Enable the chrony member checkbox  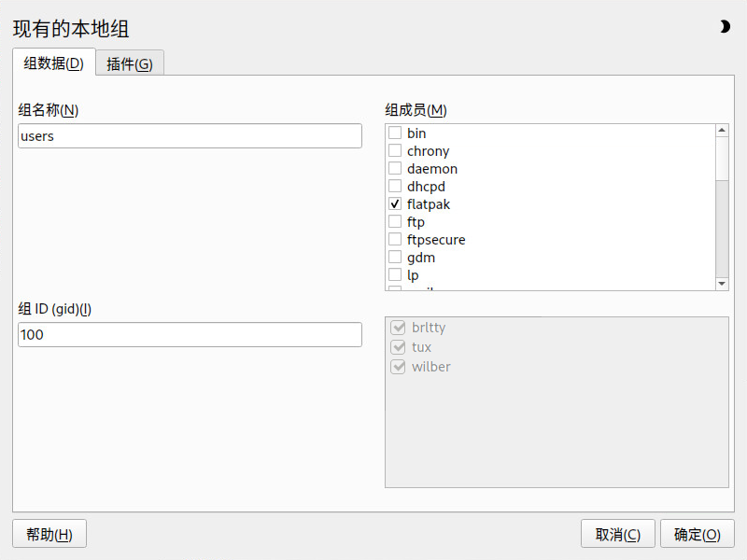[x=395, y=151]
